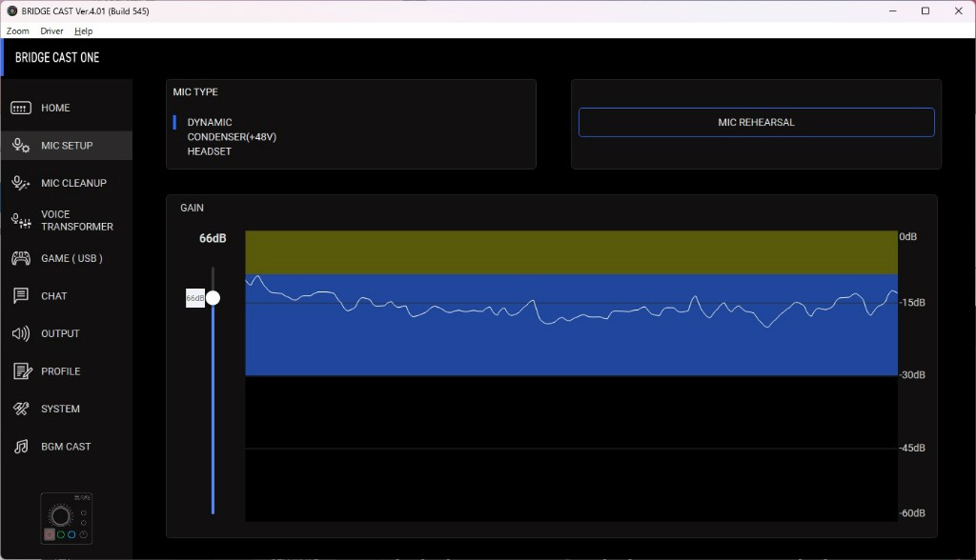Viewport: 976px width, 560px height.
Task: Open the Zoom menu
Action: tap(17, 31)
